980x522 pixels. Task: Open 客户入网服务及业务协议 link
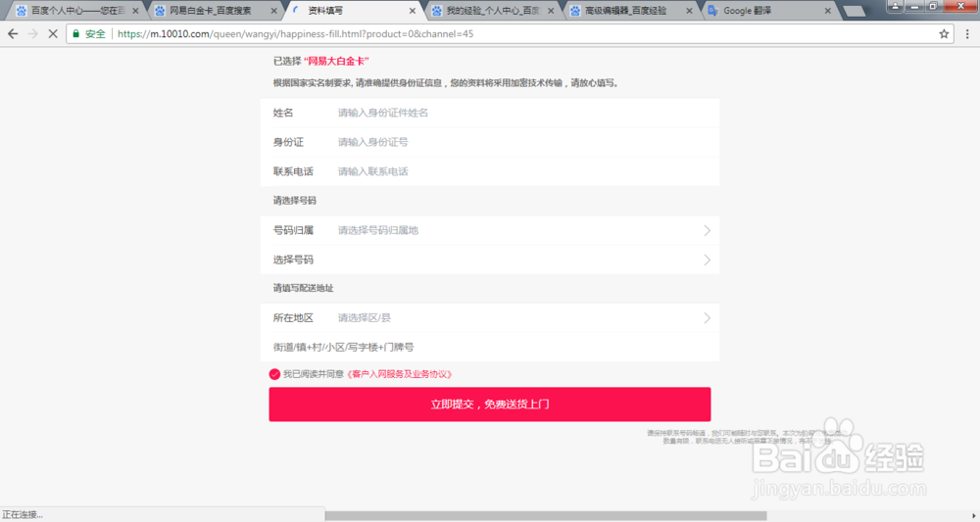400,374
